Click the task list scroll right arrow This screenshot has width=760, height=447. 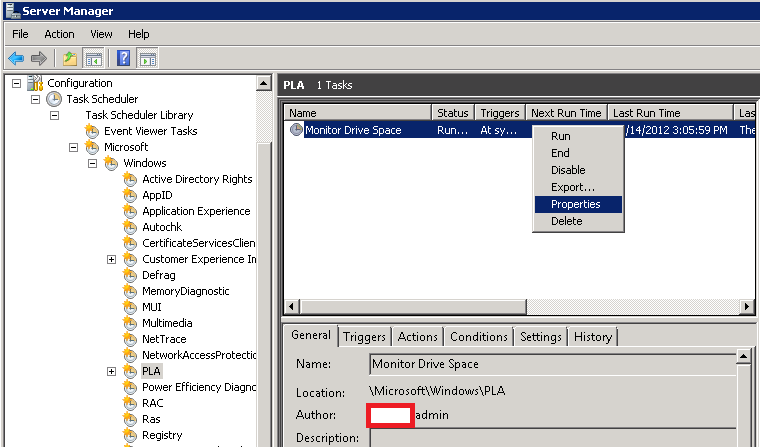747,306
